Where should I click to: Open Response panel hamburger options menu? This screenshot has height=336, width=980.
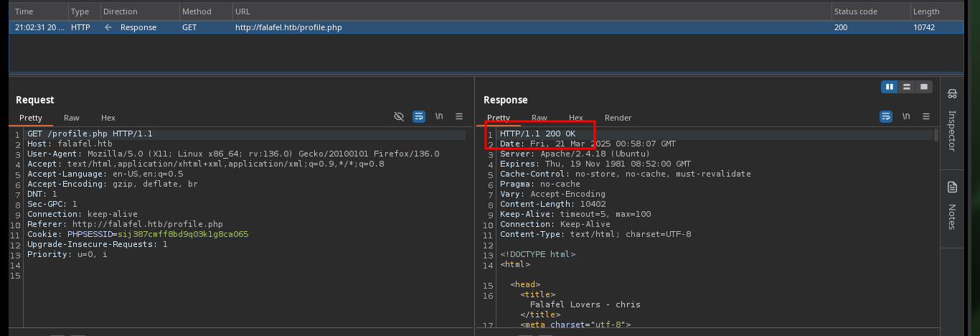[x=926, y=116]
